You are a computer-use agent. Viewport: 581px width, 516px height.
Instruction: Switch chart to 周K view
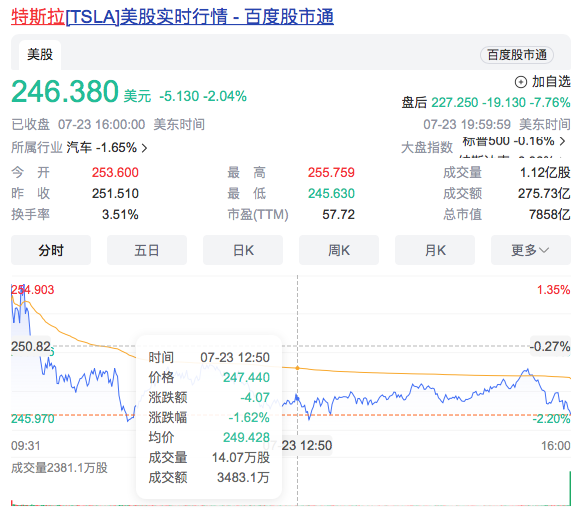[x=339, y=250]
